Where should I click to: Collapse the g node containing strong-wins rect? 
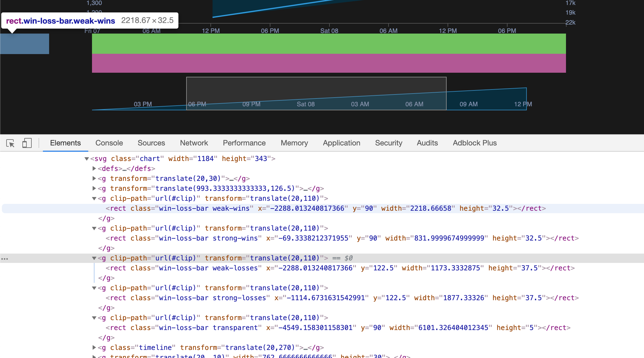(94, 228)
